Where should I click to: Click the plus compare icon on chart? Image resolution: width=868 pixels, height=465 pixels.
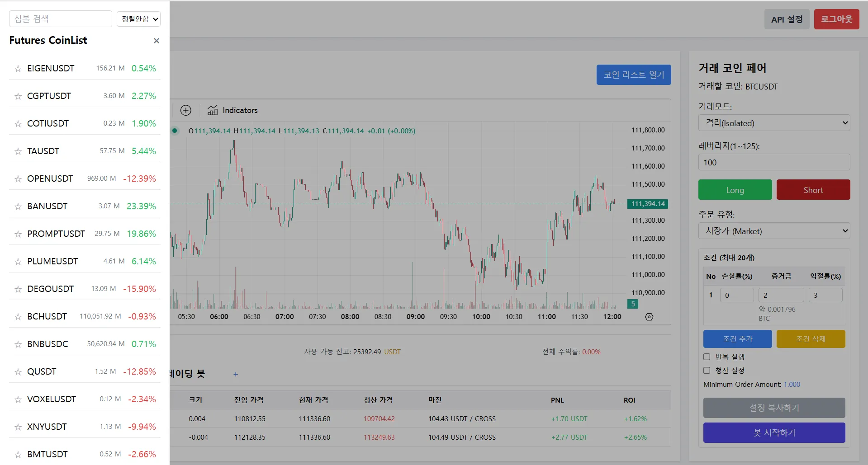point(186,110)
